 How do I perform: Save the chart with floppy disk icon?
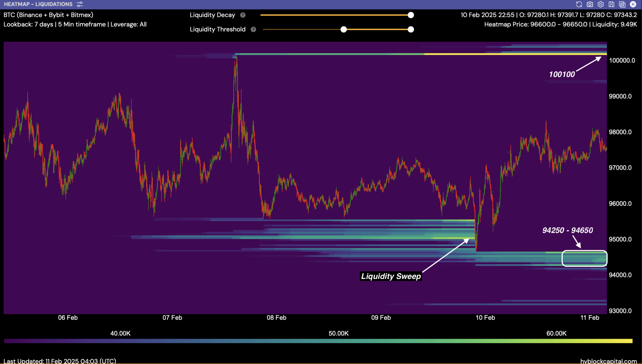[x=611, y=4]
